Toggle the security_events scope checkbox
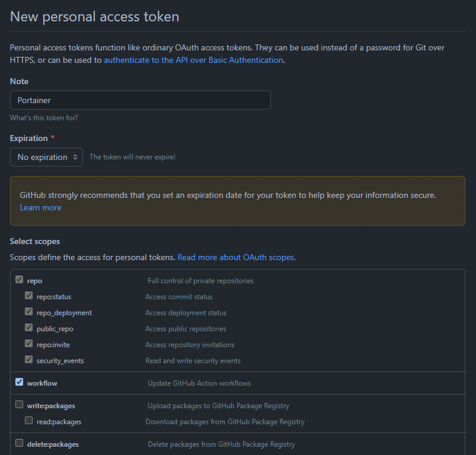The image size is (476, 455). 29,360
